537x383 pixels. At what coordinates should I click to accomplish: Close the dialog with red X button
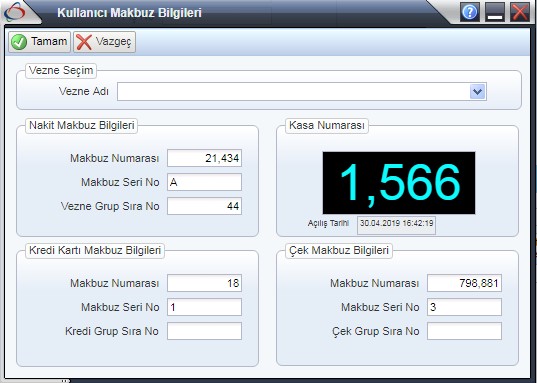tap(520, 12)
